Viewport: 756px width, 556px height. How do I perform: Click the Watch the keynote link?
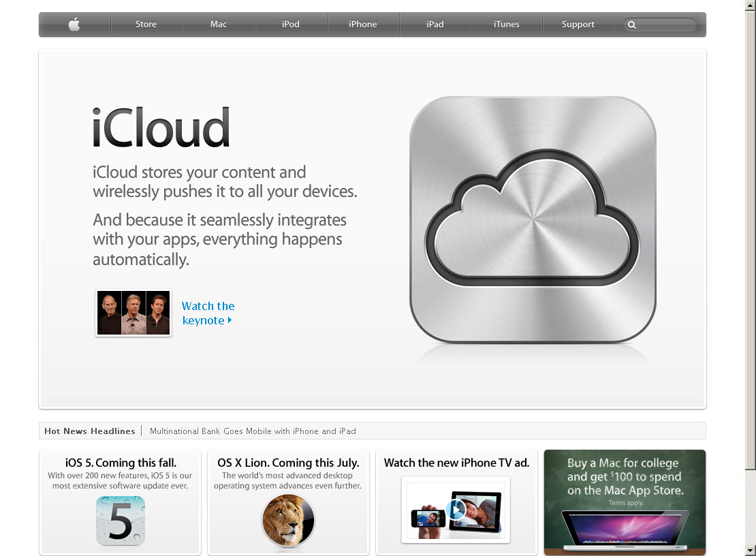[208, 313]
